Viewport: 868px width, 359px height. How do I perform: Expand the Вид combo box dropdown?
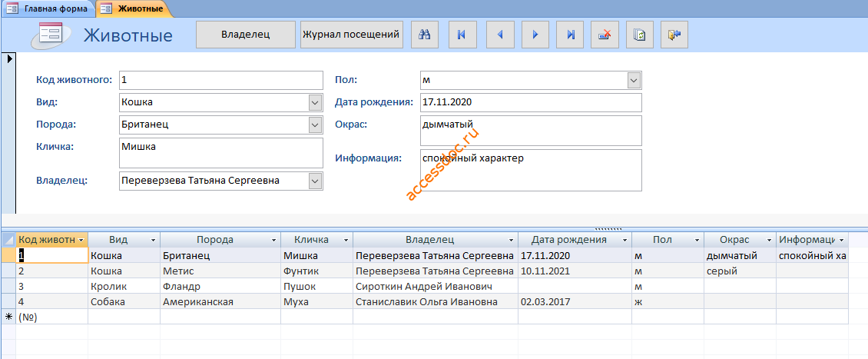click(x=315, y=102)
